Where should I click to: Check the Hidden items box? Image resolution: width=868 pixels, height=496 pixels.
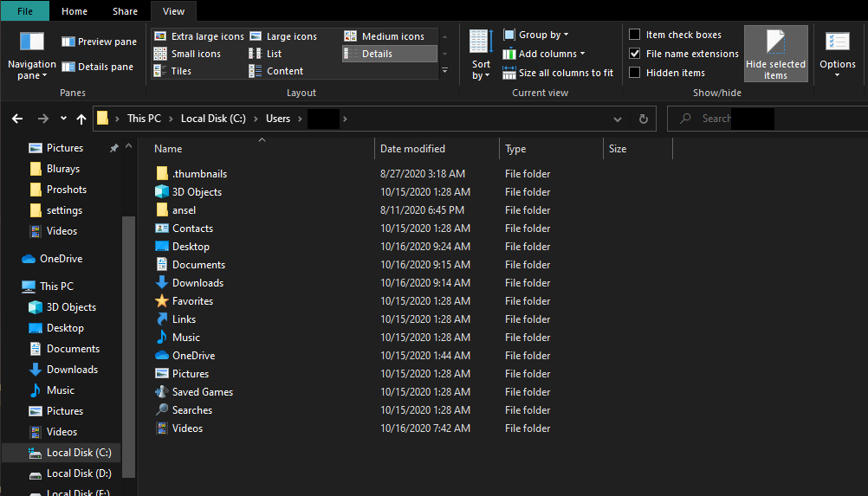click(x=635, y=73)
